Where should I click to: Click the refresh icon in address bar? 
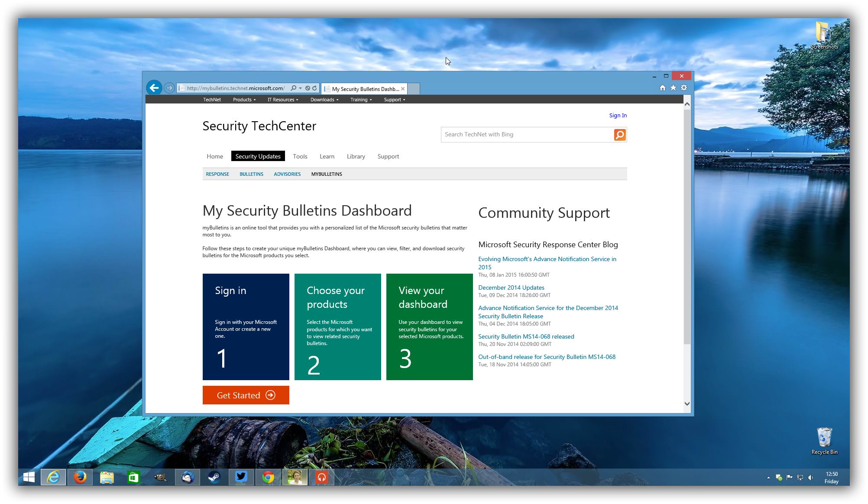pyautogui.click(x=315, y=88)
